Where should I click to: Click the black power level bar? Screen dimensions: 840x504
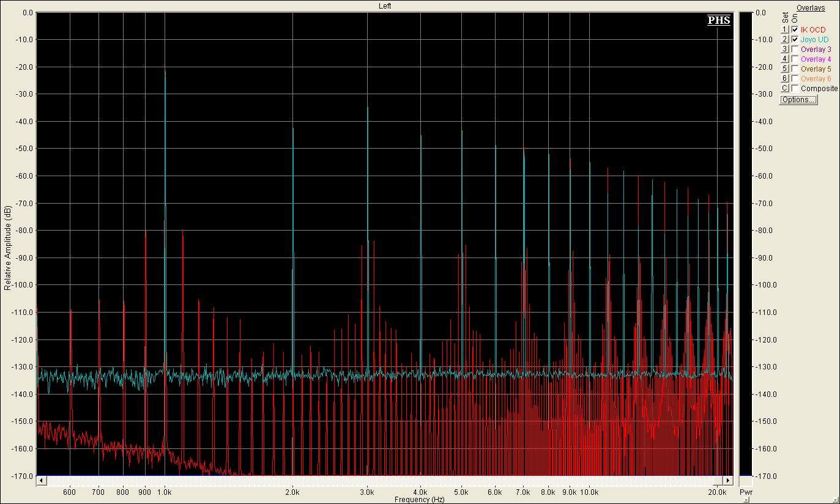[x=745, y=245]
